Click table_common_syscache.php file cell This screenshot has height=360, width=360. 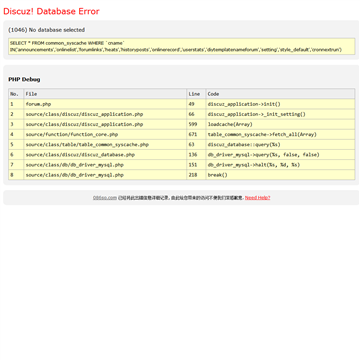click(x=105, y=145)
